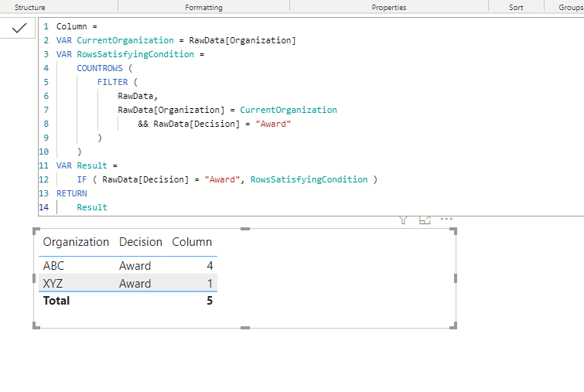The height and width of the screenshot is (392, 584).
Task: Click the Total row label
Action: pyautogui.click(x=56, y=301)
